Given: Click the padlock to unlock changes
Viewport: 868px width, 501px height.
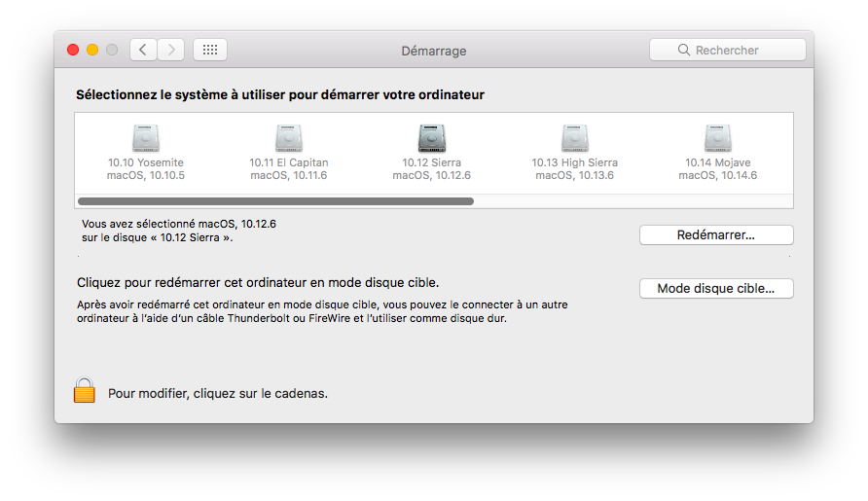Looking at the screenshot, I should 84,390.
